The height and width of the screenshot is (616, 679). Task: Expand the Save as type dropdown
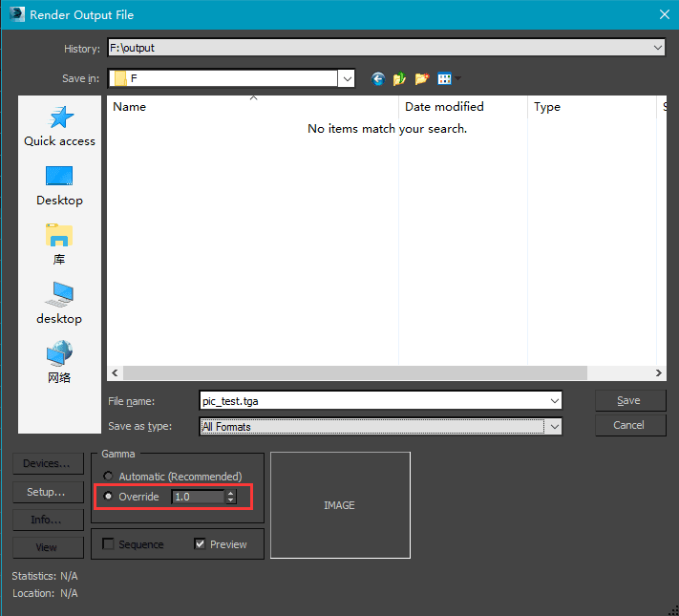(554, 426)
